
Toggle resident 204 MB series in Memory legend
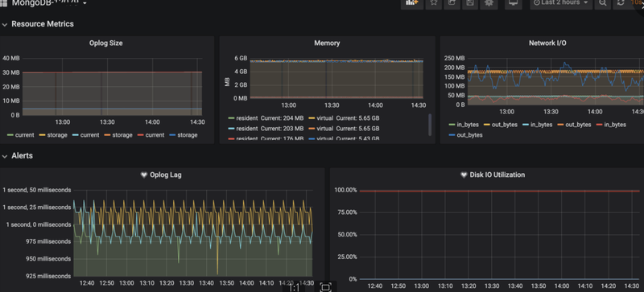tap(266, 118)
